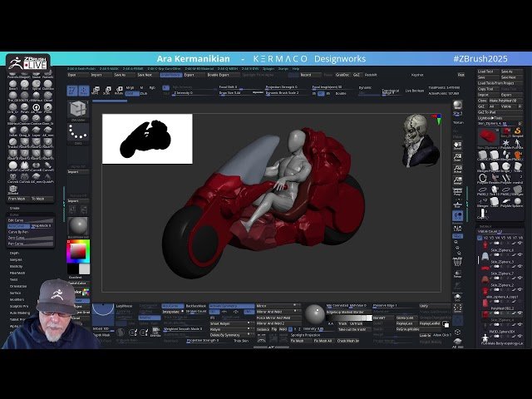Toggle the Floor grid icon
532x399 pixels.
click(457, 204)
